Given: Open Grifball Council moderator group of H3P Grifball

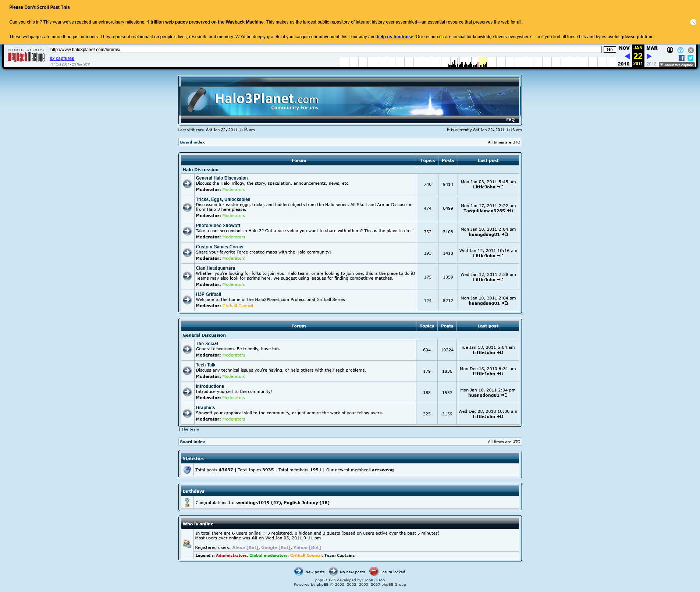Looking at the screenshot, I should (x=238, y=306).
